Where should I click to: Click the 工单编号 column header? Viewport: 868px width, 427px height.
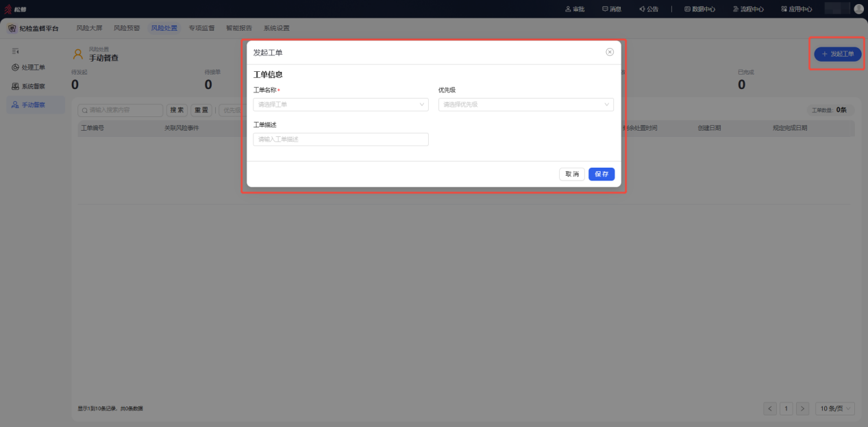point(92,128)
